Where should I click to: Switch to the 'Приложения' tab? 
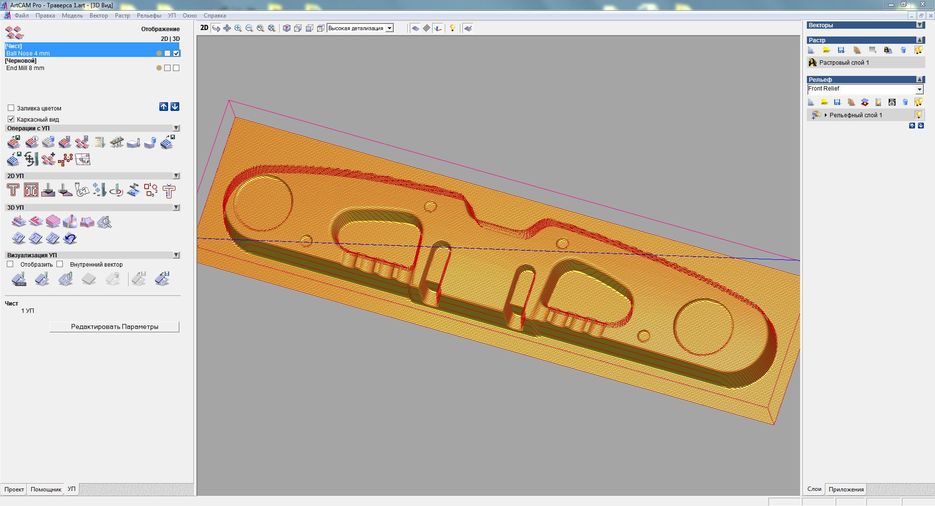(846, 489)
